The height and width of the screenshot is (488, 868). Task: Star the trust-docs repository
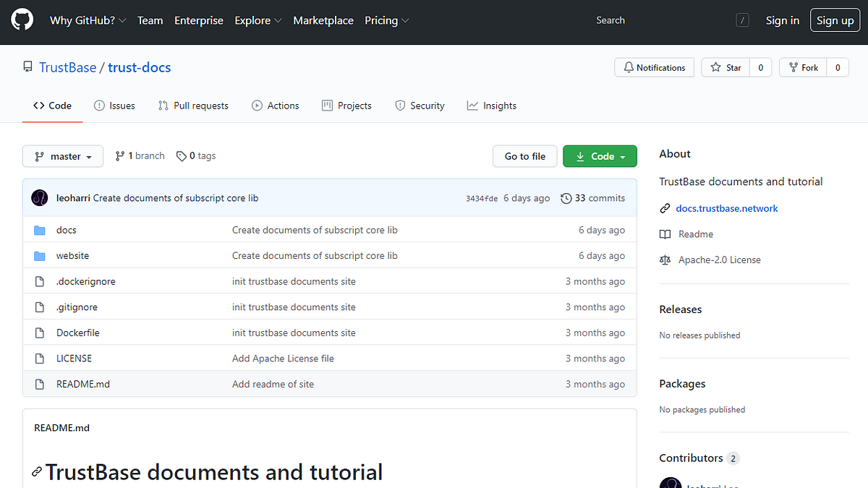point(726,67)
